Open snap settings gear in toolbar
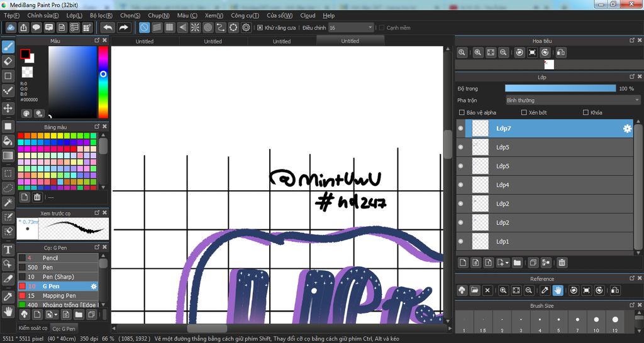The width and height of the screenshot is (644, 343). pos(246,28)
